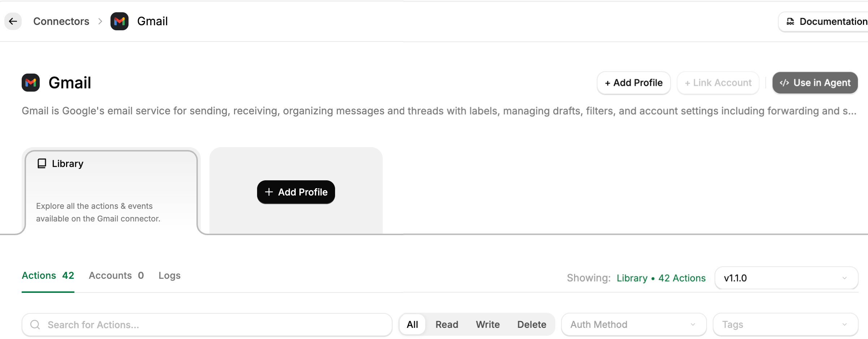Click the black Add Profile button
The width and height of the screenshot is (868, 339).
[x=296, y=192]
